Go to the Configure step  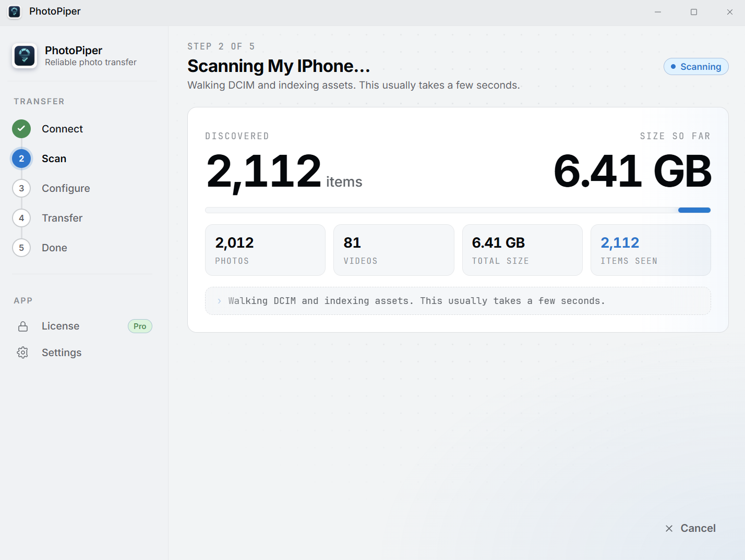(x=66, y=188)
